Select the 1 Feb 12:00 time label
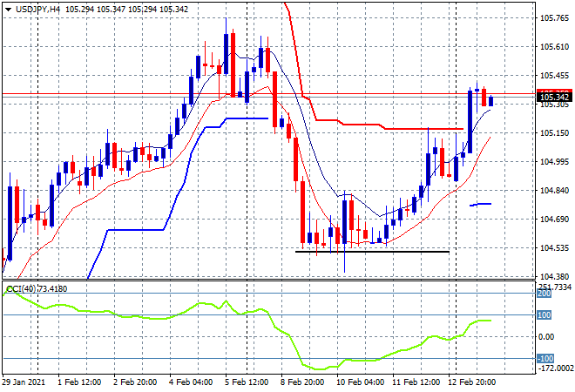This screenshot has height=392, width=575. 79,382
